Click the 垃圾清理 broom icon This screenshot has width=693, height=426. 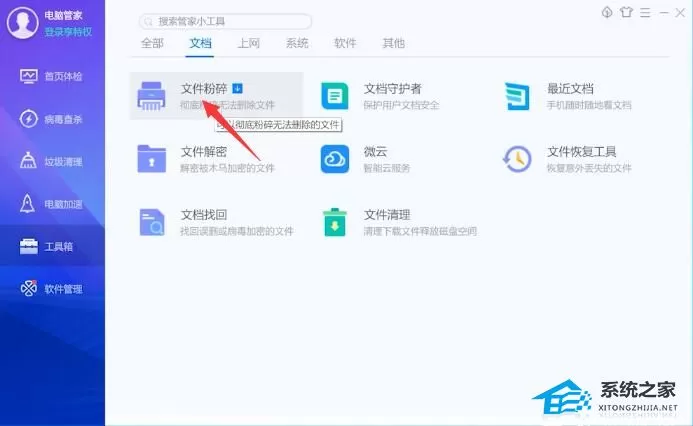click(28, 160)
